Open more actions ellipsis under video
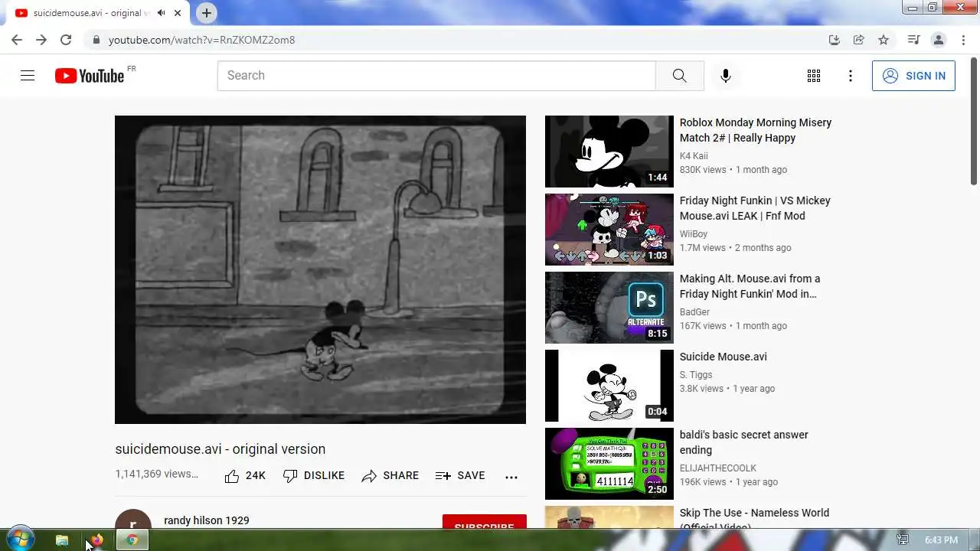Screen dimensions: 980x551 (511, 477)
